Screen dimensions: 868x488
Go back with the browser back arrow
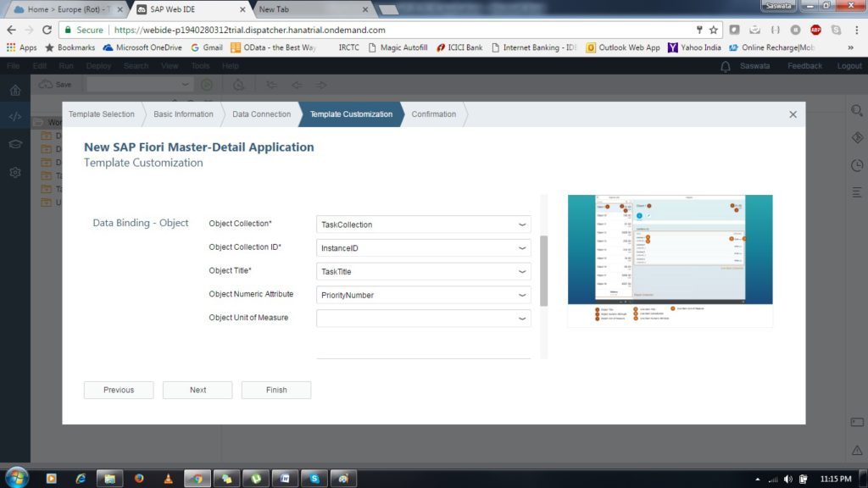[x=12, y=30]
